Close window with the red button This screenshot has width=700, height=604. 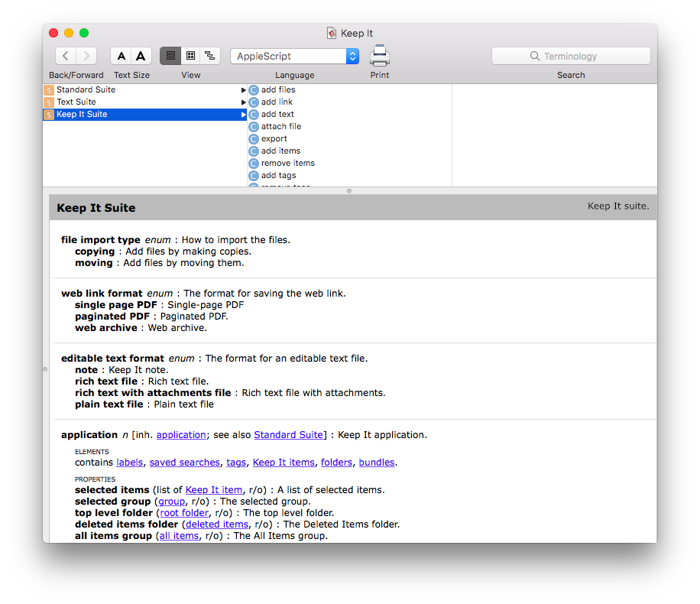tap(53, 33)
